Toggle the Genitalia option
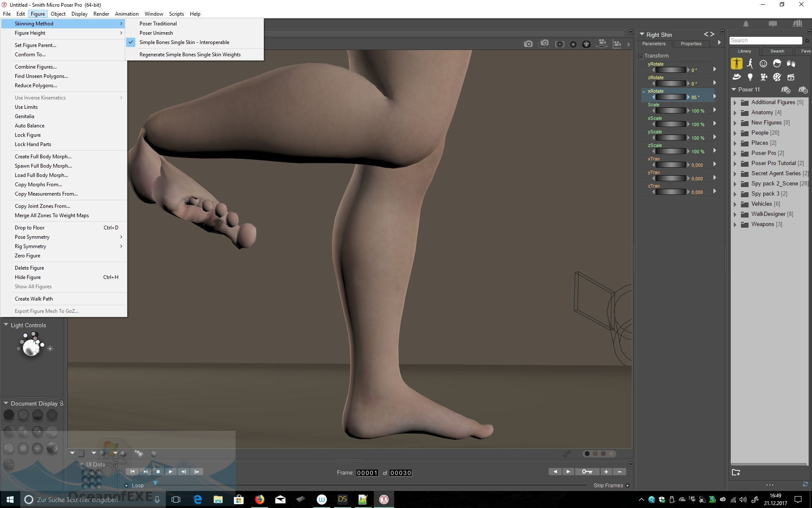This screenshot has height=508, width=812. click(63, 116)
